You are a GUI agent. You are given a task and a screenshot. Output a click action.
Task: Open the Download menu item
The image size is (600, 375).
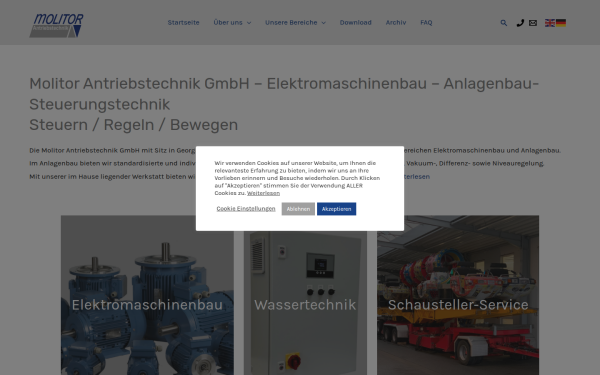[x=355, y=23]
